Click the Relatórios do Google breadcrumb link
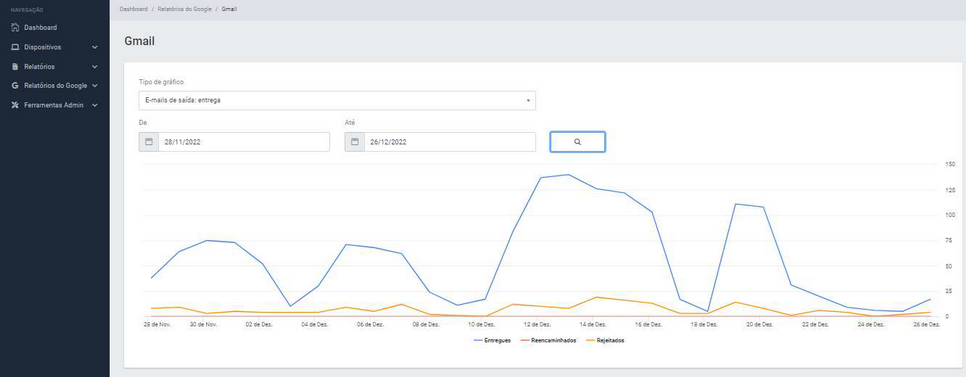The image size is (966, 377). tap(185, 9)
